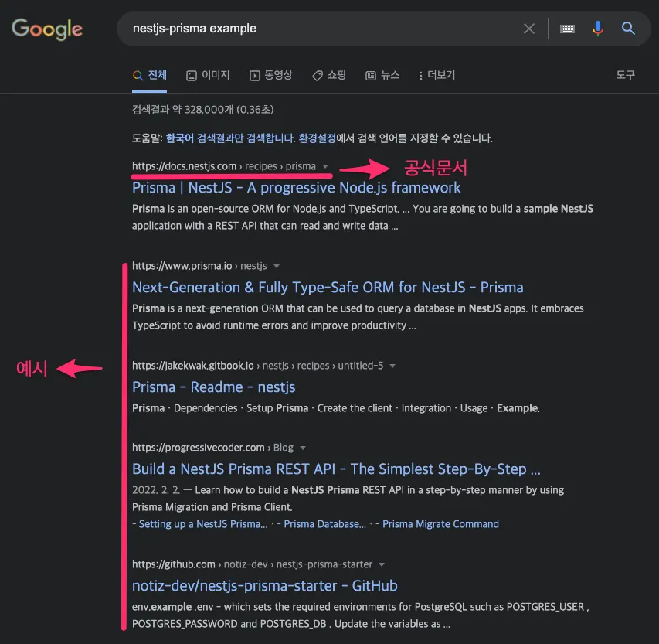
Task: Switch to the 뉴스 tab
Action: point(382,75)
